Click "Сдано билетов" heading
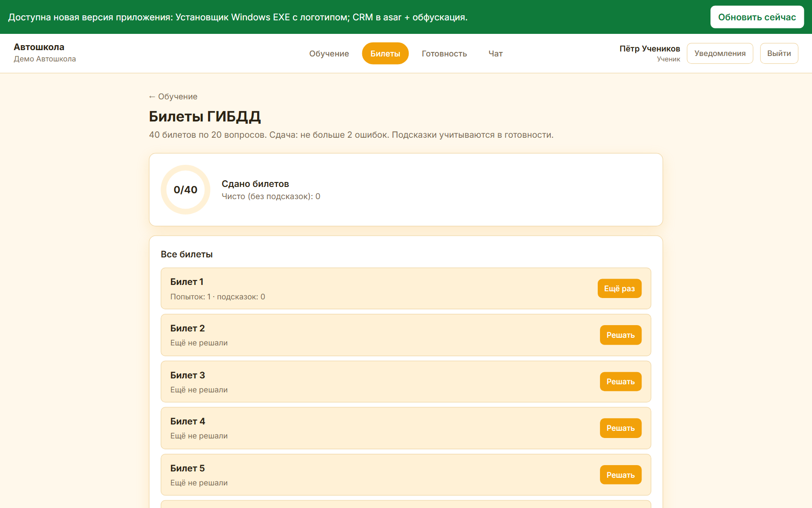This screenshot has height=508, width=812. click(x=255, y=184)
